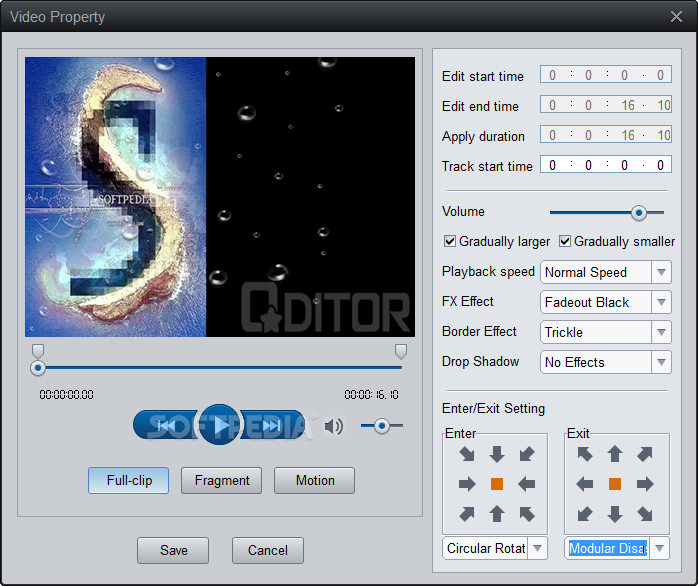Skip forward with next button

click(x=272, y=425)
